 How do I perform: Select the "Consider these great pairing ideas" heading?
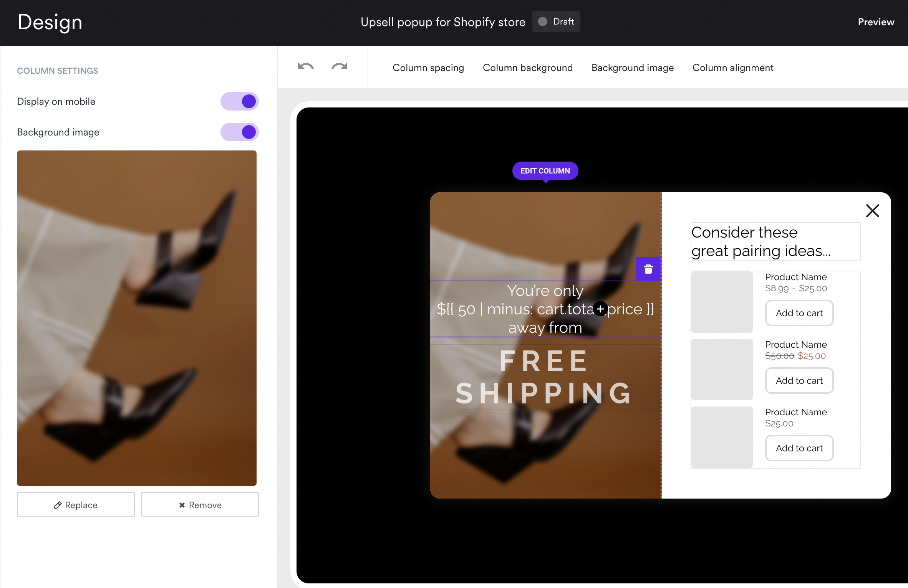(x=775, y=241)
